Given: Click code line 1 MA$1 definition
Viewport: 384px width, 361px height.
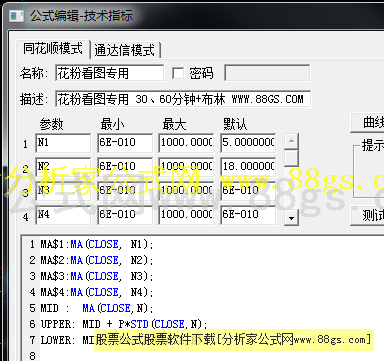Looking at the screenshot, I should [x=97, y=245].
